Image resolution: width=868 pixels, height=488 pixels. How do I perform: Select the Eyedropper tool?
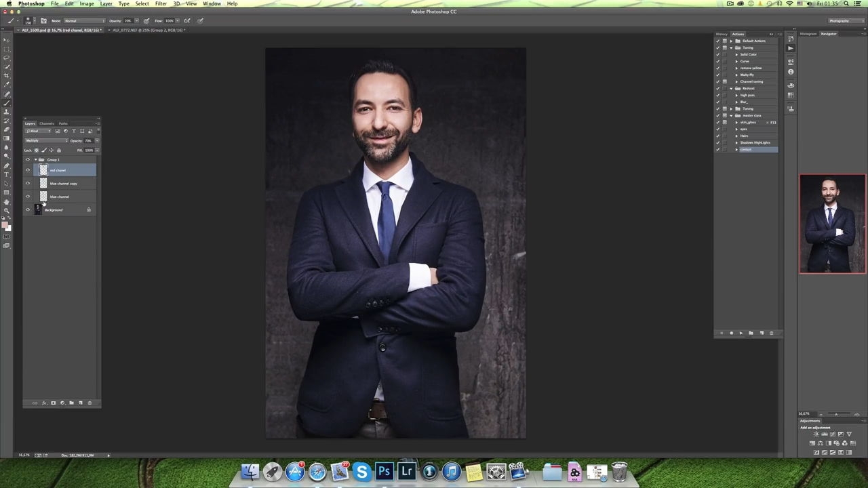(x=7, y=84)
